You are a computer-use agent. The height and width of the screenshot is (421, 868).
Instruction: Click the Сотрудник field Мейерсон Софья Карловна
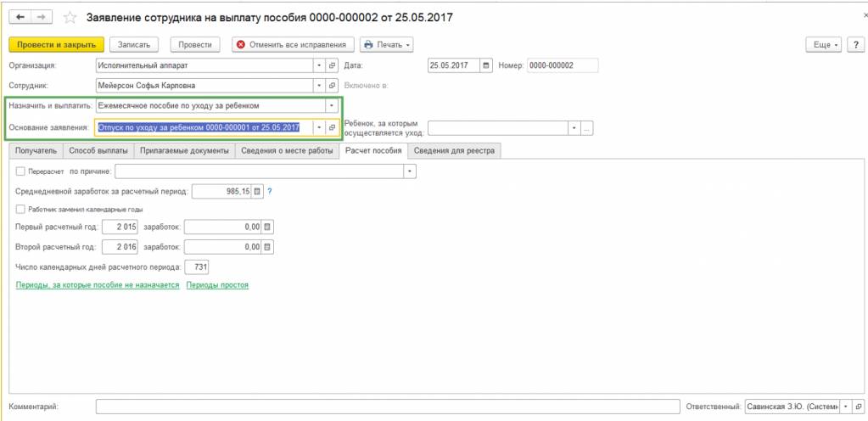[204, 86]
